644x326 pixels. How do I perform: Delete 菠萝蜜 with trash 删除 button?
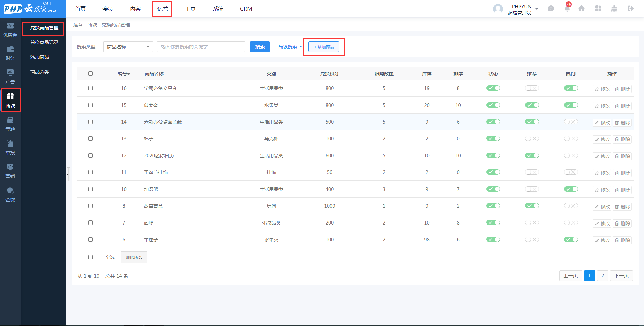coord(622,106)
